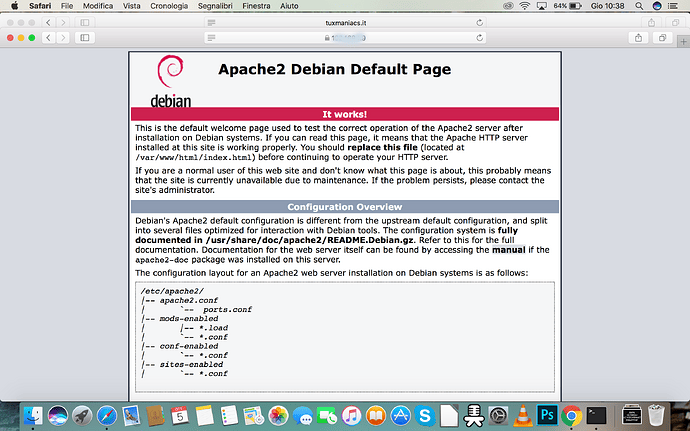Image resolution: width=690 pixels, height=431 pixels.
Task: Open System Preferences from the Dock
Action: coord(498,416)
